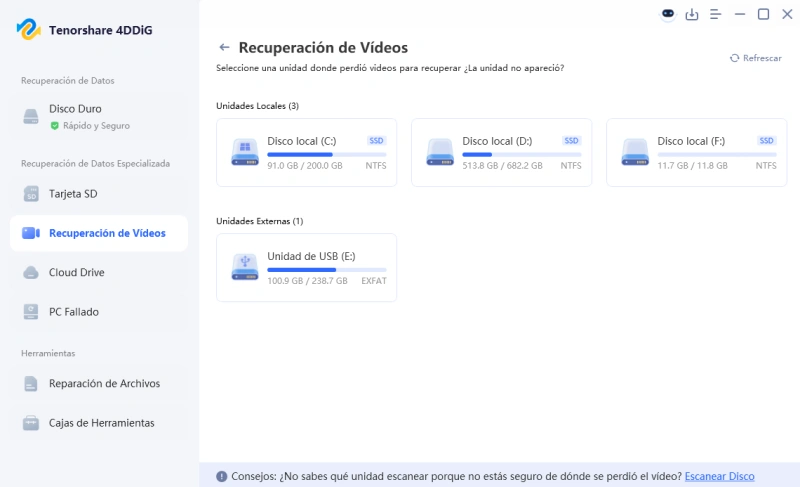This screenshot has width=800, height=487.
Task: Open Cajas de Herramientas tool
Action: coord(99,423)
